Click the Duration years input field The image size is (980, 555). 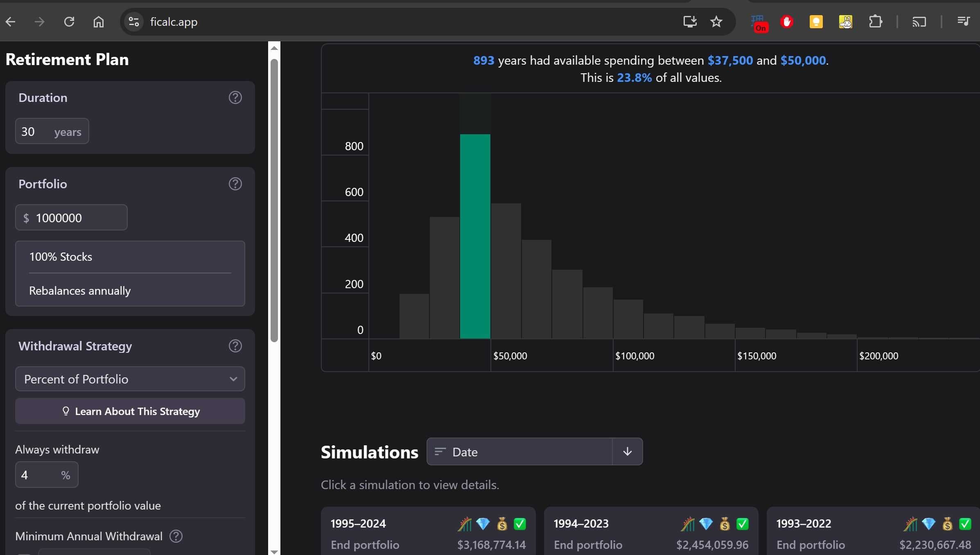tap(52, 131)
